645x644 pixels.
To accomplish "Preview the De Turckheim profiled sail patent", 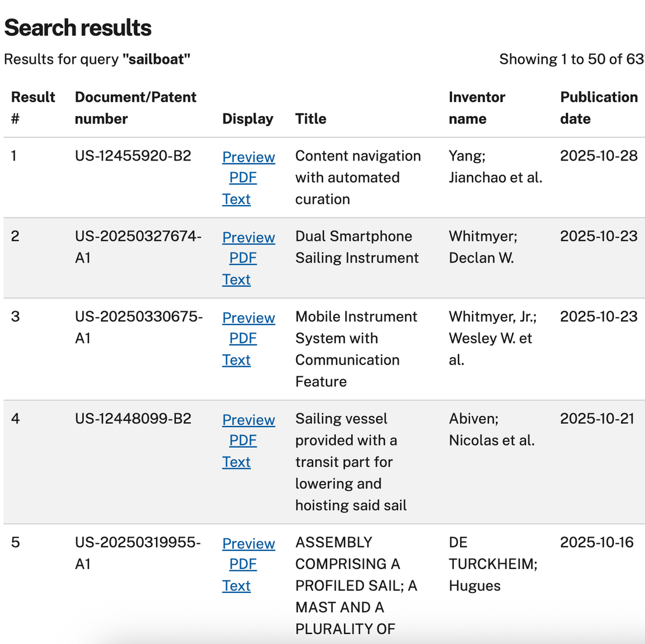I will tap(248, 543).
